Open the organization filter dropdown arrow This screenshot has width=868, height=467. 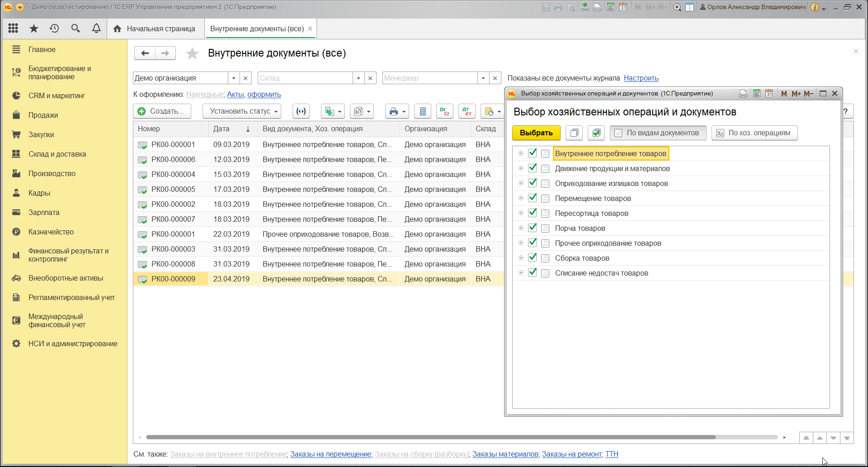pos(234,78)
